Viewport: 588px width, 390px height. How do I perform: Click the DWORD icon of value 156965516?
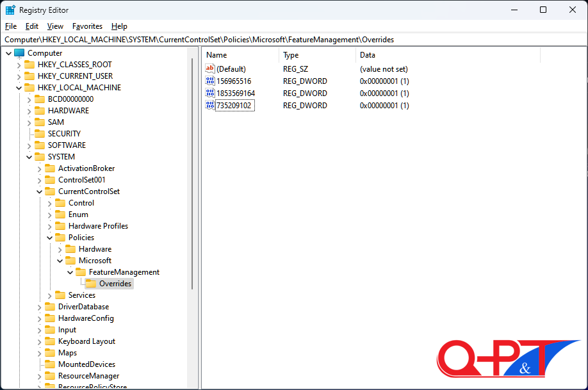click(210, 81)
